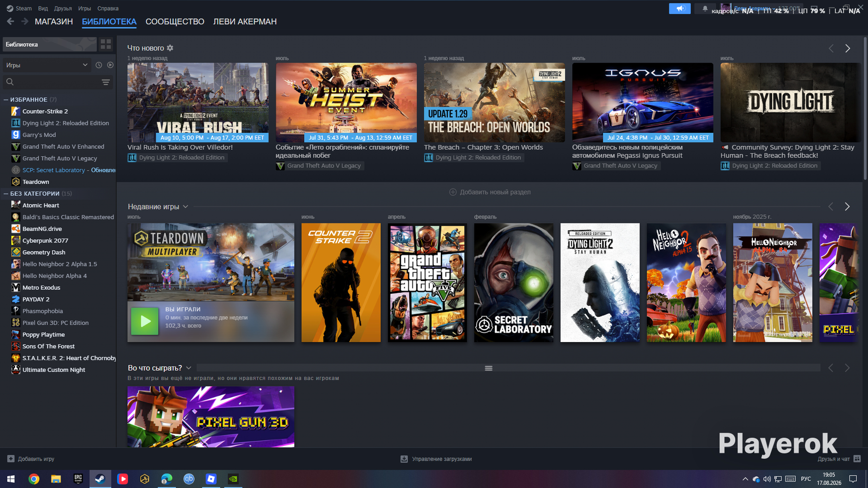Collapse the ИЗБРАННОЕ category
Screen dimensions: 868x488
[6, 100]
